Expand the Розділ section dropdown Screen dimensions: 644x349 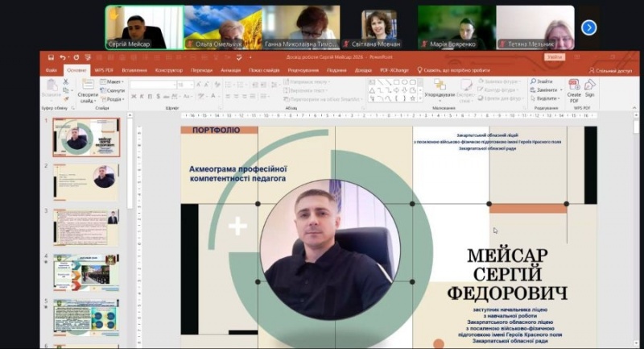click(x=114, y=99)
